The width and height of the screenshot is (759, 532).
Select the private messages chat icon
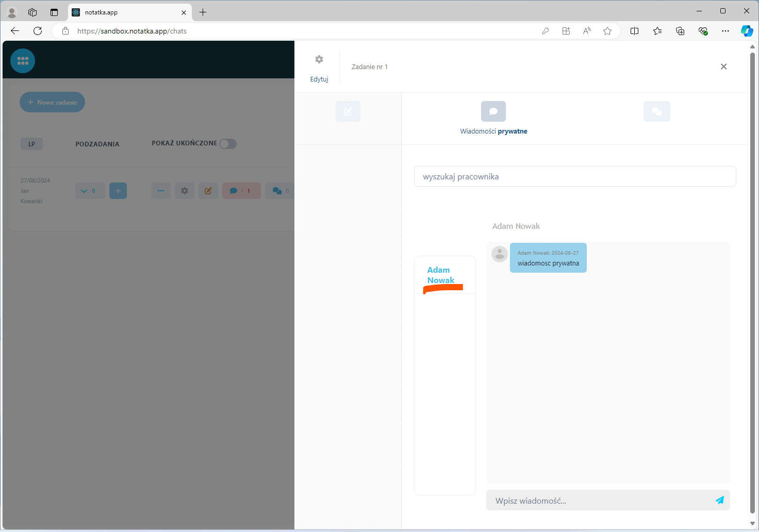pos(493,111)
